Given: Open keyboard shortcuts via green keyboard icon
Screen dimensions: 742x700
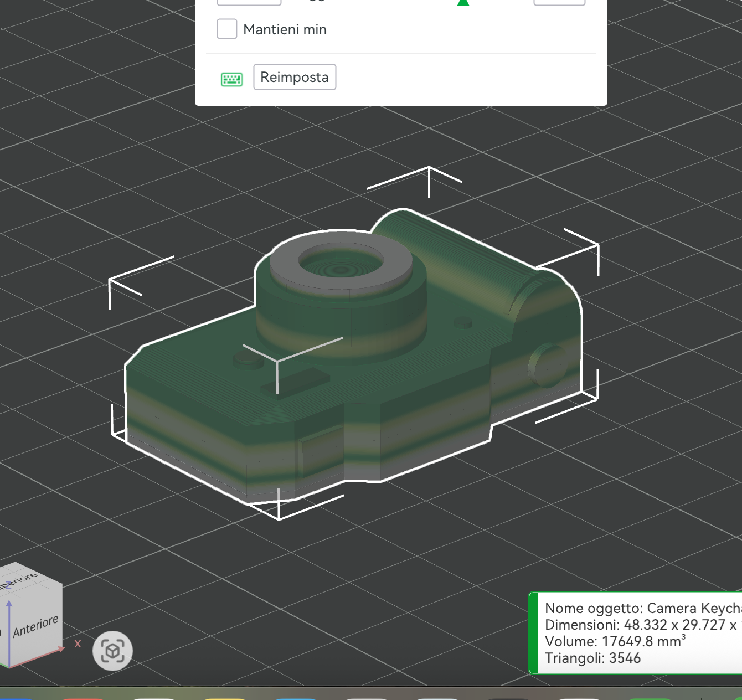Looking at the screenshot, I should (x=232, y=79).
